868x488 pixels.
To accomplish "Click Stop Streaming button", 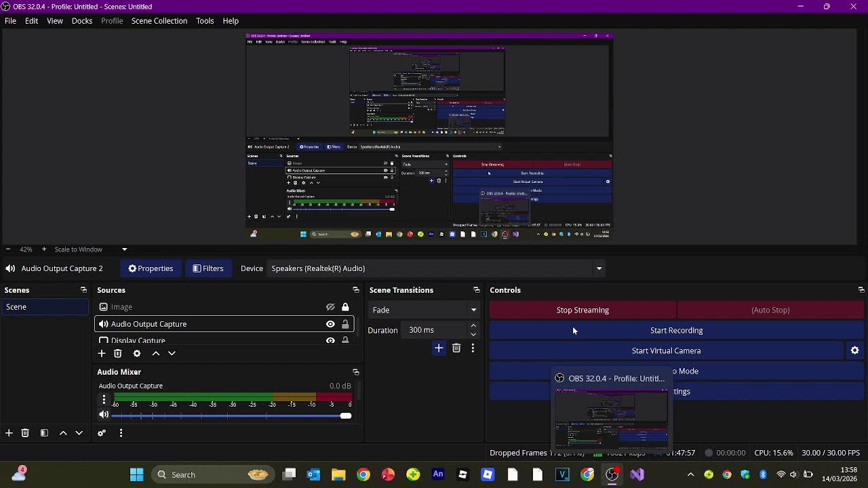I will pyautogui.click(x=583, y=310).
